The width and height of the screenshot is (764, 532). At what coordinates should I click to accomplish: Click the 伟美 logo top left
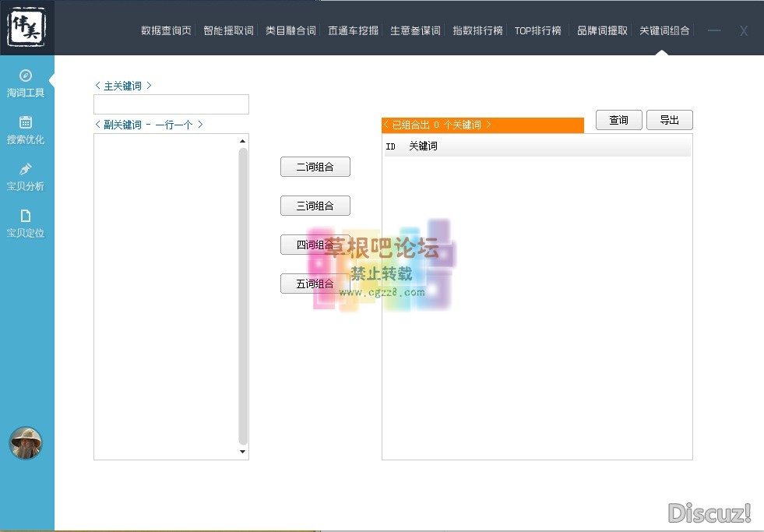click(26, 26)
